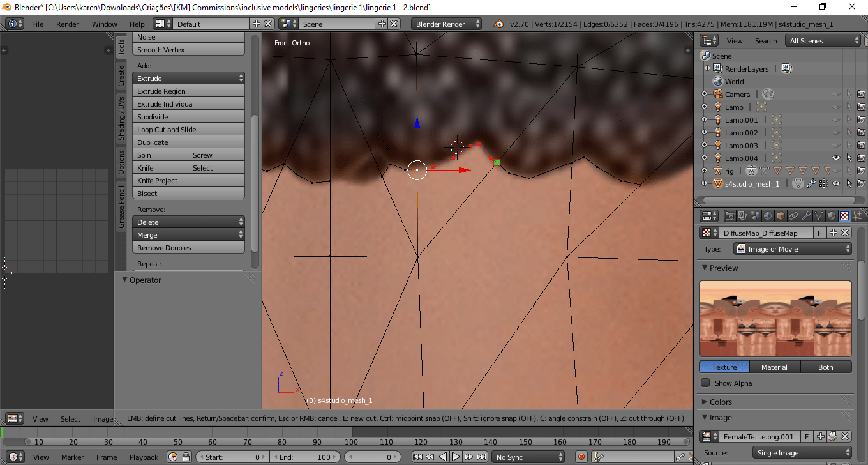The width and height of the screenshot is (868, 465).
Task: Click jump to first frame playback button
Action: click(x=419, y=457)
